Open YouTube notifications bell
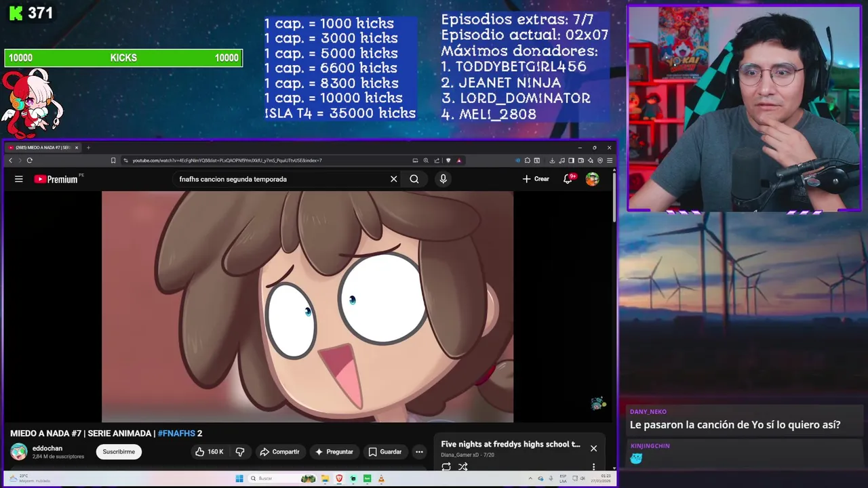This screenshot has width=868, height=488. tap(568, 179)
